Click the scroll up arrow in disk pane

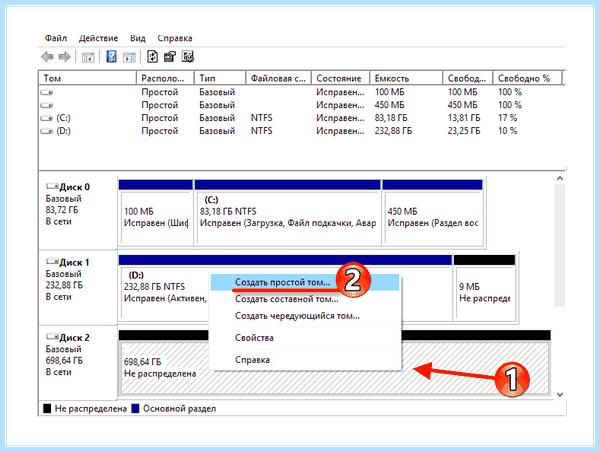560,178
